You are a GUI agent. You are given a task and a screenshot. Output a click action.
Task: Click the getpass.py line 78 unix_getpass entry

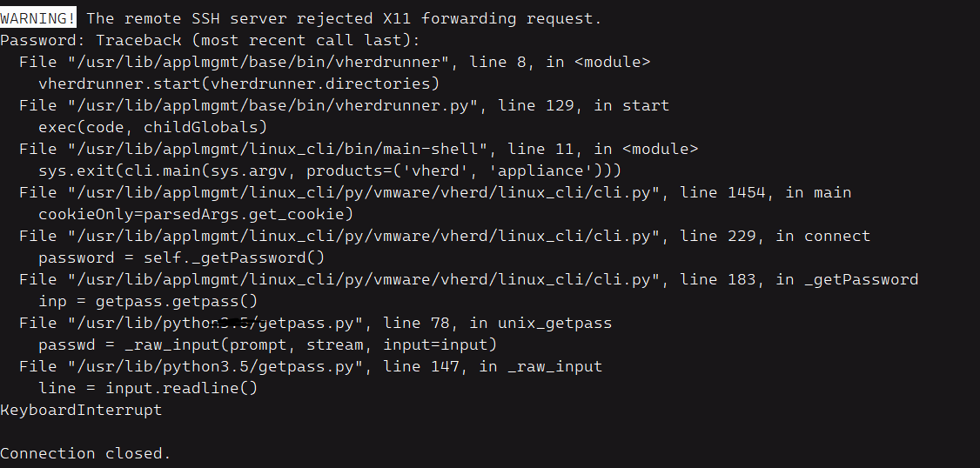315,323
